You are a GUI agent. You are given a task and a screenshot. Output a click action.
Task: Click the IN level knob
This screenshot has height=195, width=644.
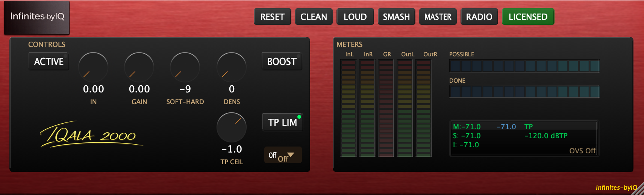coord(93,67)
